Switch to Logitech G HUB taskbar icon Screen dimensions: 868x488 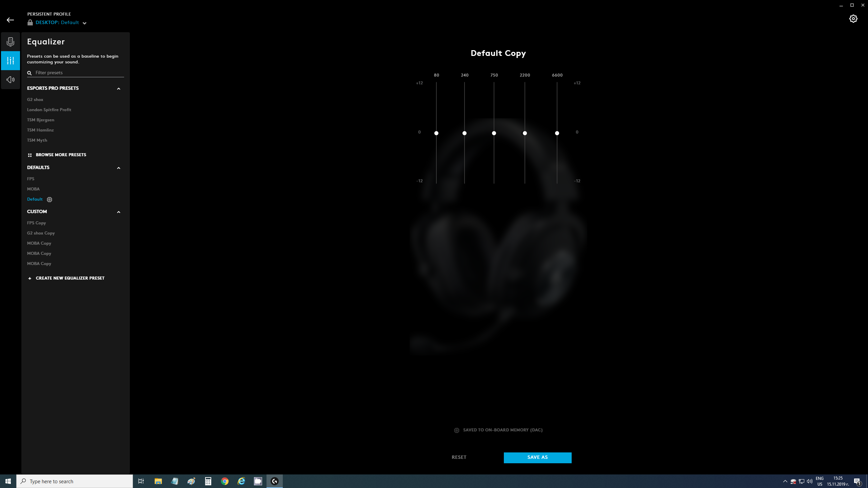click(275, 481)
